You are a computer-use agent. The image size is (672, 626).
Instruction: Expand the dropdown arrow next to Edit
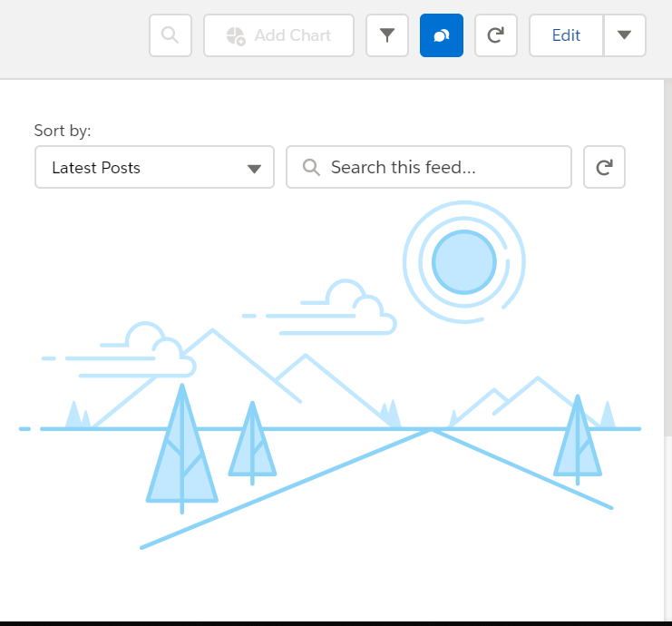click(624, 35)
